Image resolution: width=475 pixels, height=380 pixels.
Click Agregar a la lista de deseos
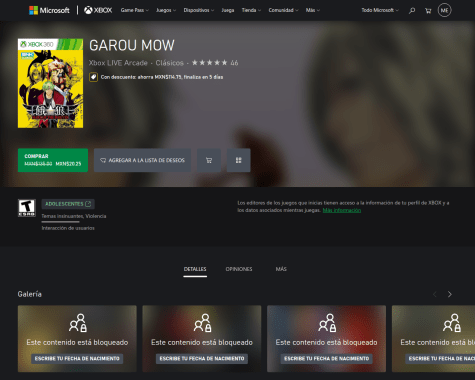coord(142,160)
